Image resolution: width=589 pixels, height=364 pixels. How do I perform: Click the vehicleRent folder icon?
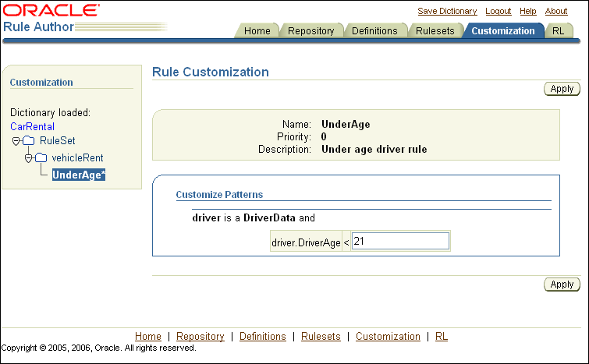tap(41, 158)
